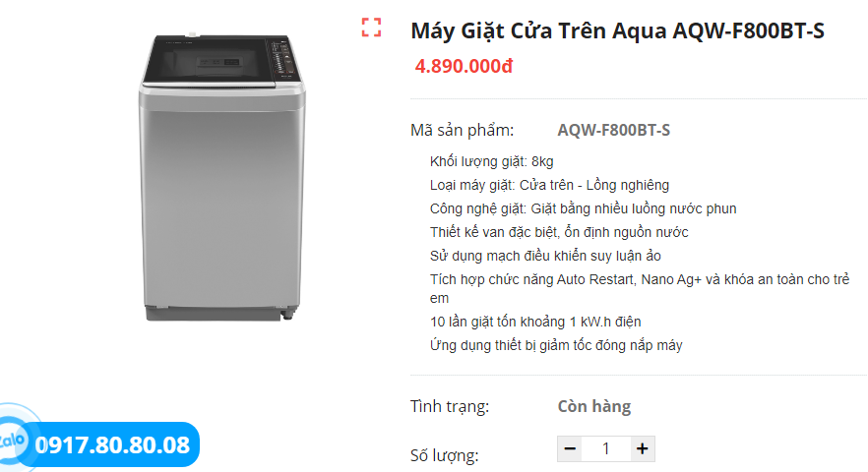The width and height of the screenshot is (868, 472).
Task: Increase quantity with the plus button
Action: pos(642,448)
